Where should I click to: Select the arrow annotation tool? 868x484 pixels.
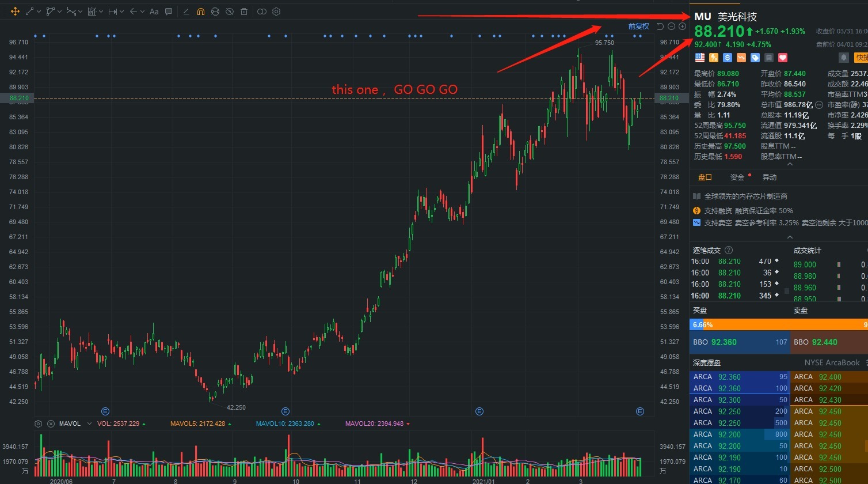tap(134, 12)
